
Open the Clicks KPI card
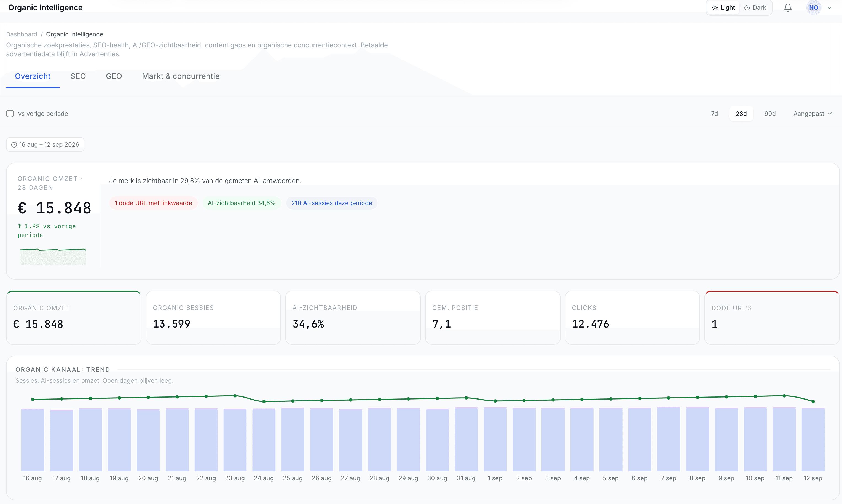632,318
